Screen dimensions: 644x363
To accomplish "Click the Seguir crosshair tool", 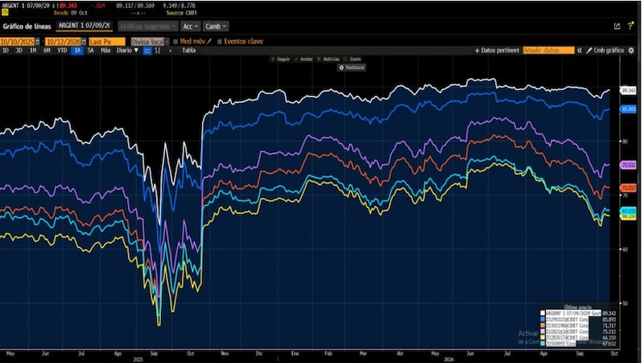I will click(280, 59).
